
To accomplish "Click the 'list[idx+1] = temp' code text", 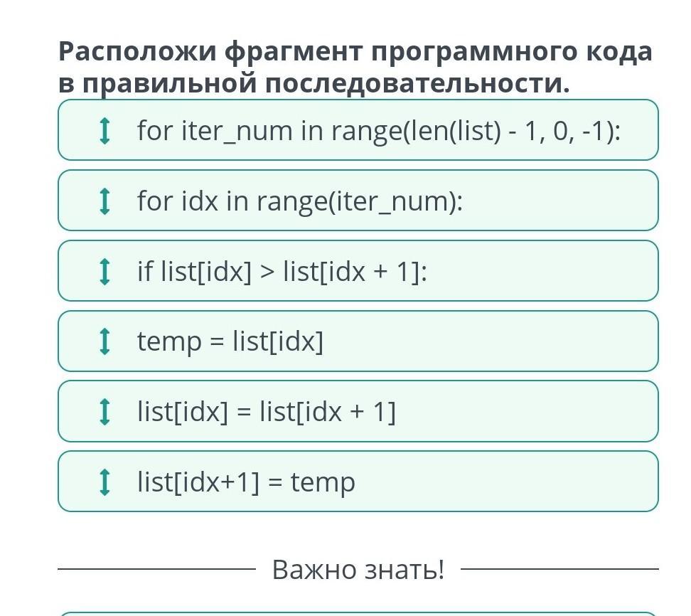I will (245, 482).
